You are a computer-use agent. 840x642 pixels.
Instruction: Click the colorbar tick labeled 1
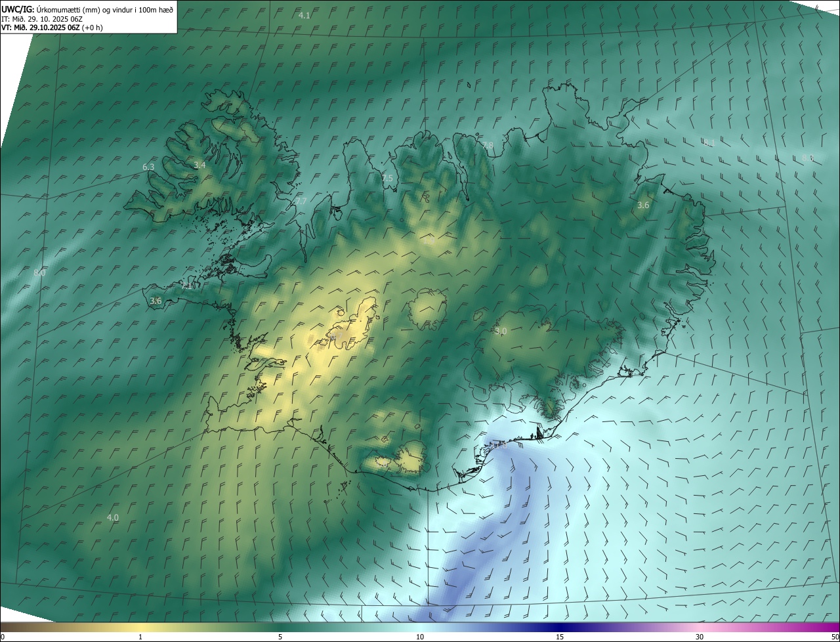pos(140,637)
